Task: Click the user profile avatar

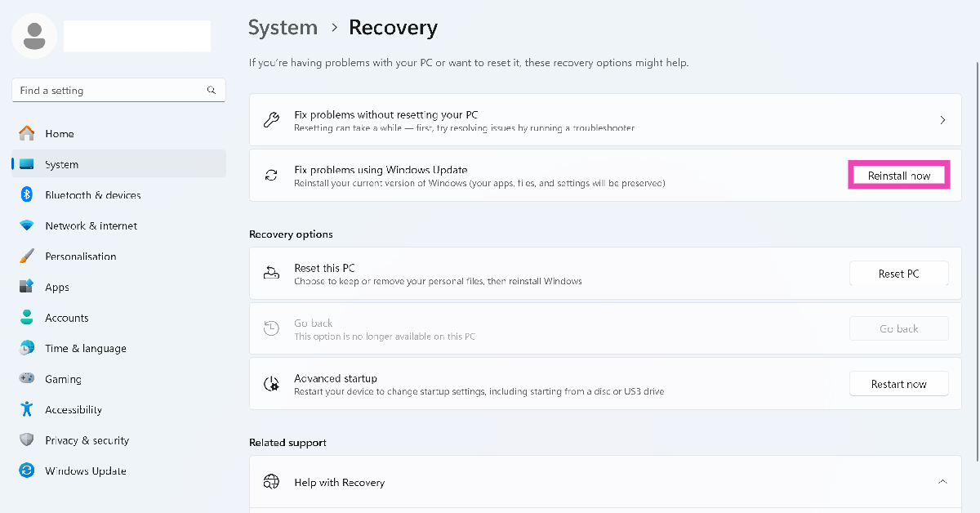Action: [34, 36]
